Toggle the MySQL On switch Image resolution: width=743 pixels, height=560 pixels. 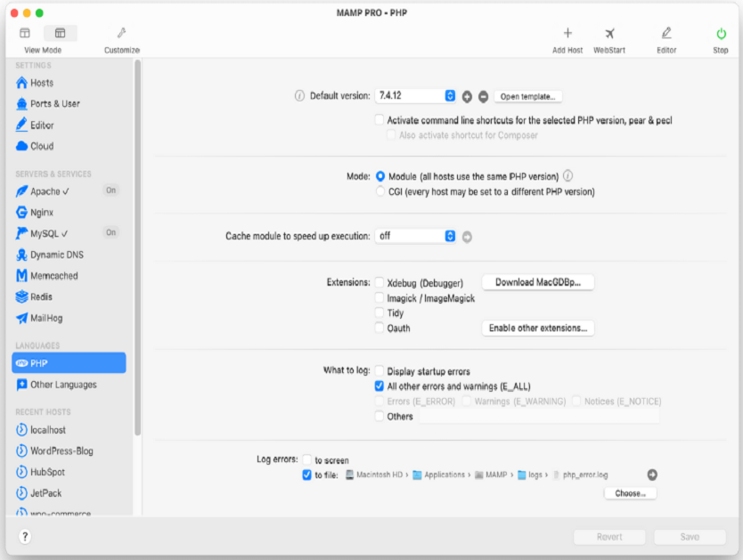click(x=110, y=232)
